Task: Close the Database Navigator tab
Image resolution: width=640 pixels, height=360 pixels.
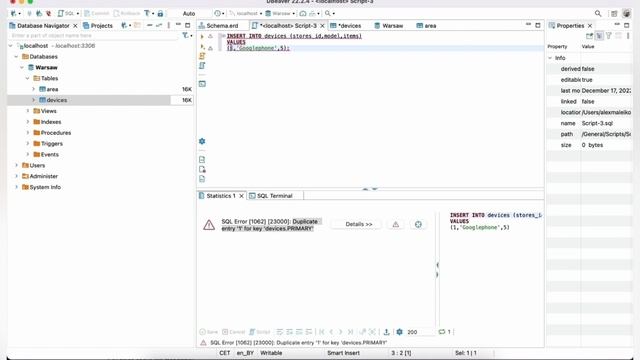Action: click(75, 26)
